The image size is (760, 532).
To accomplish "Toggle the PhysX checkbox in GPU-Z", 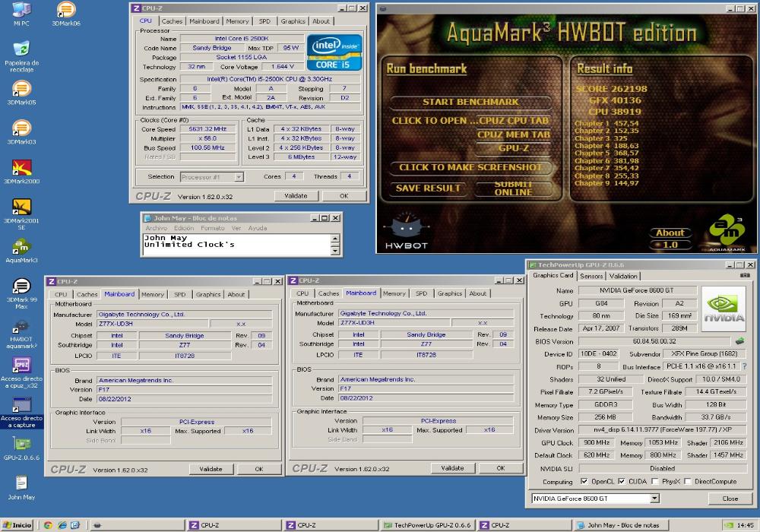I will click(655, 481).
